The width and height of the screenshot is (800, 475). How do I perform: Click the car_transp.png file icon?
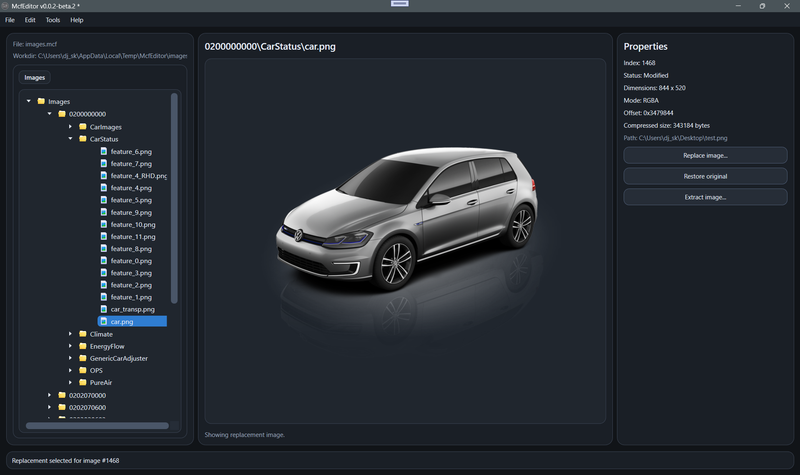pyautogui.click(x=104, y=309)
